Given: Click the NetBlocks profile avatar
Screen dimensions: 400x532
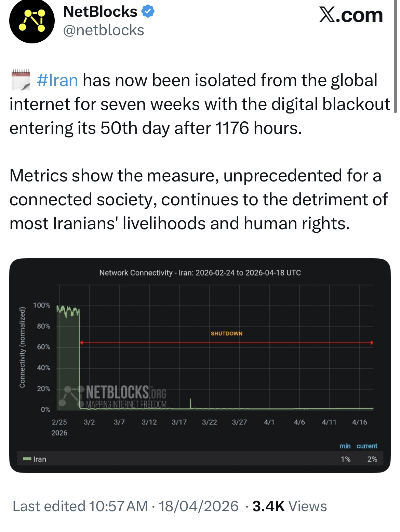Looking at the screenshot, I should [32, 21].
